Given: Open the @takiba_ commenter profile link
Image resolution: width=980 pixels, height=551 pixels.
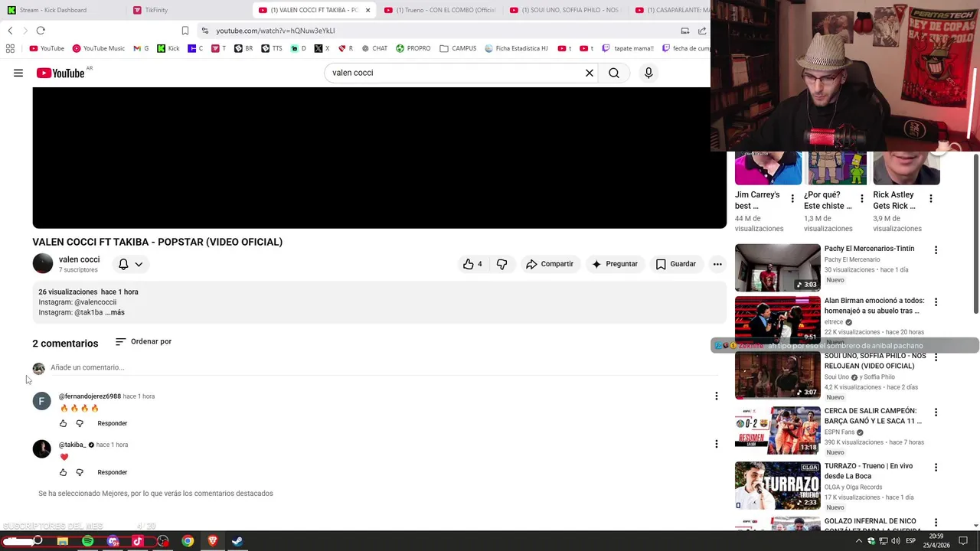Looking at the screenshot, I should click(73, 445).
